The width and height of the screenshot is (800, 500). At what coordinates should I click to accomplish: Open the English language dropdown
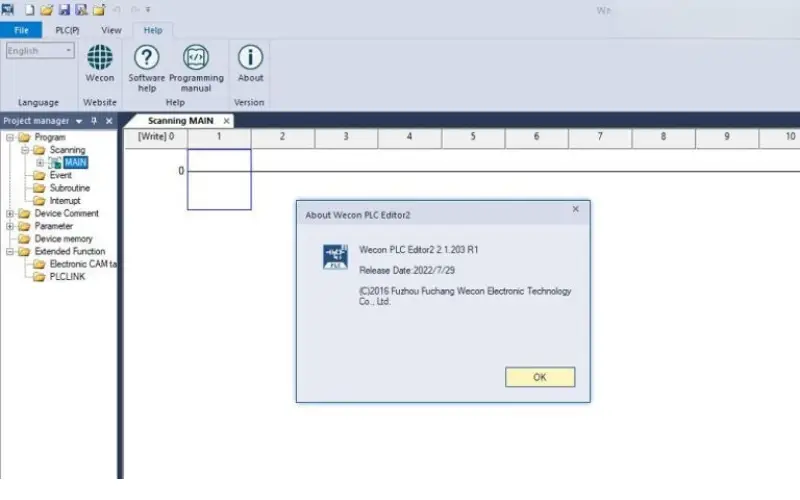(x=40, y=51)
